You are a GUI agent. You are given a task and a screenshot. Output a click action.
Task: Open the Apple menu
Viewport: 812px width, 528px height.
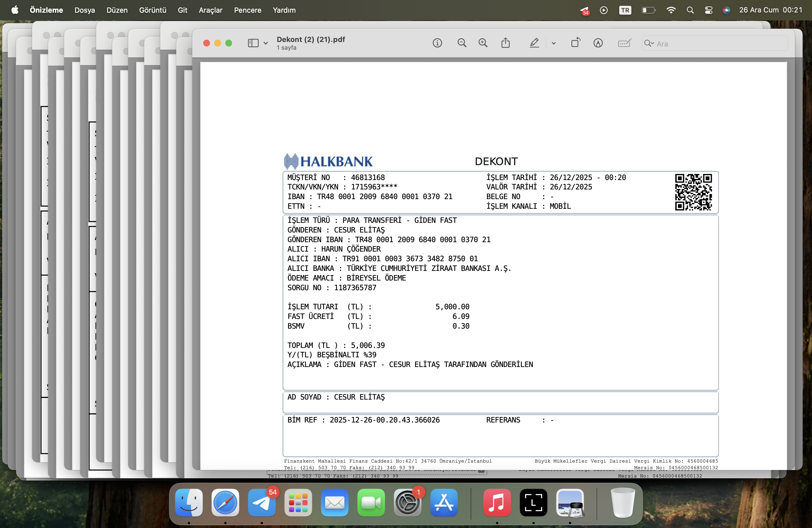point(15,10)
